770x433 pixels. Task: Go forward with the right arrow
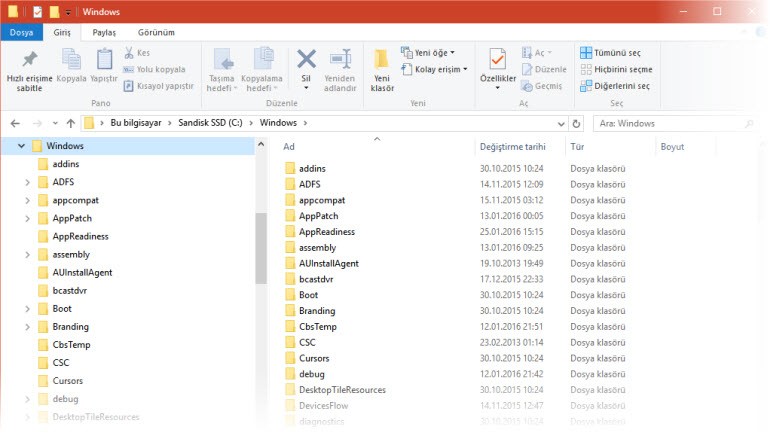click(37, 123)
